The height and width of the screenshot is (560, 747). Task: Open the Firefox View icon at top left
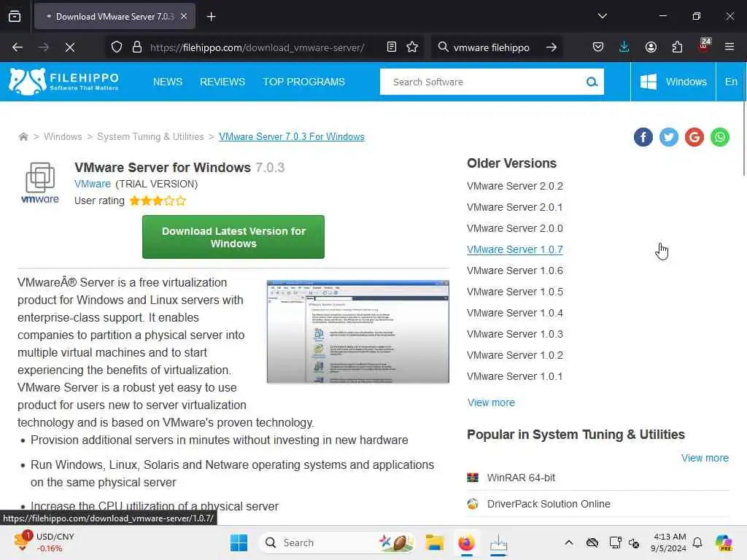point(15,17)
